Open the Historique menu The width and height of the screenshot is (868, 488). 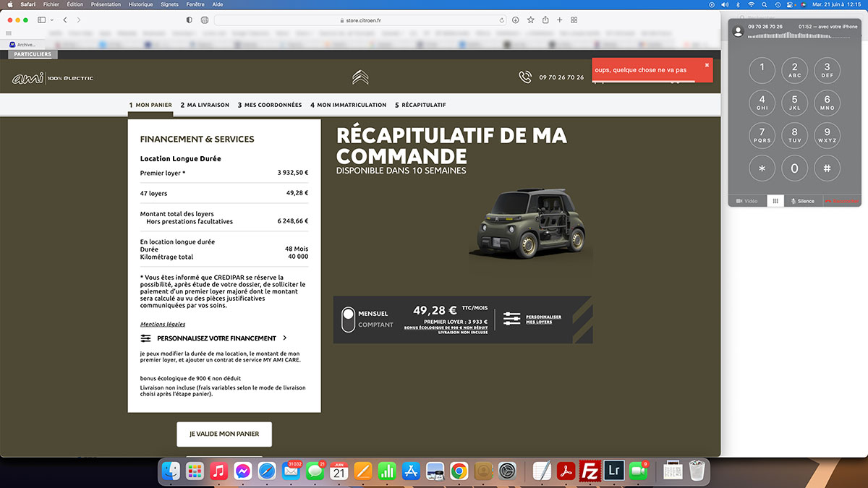point(140,4)
